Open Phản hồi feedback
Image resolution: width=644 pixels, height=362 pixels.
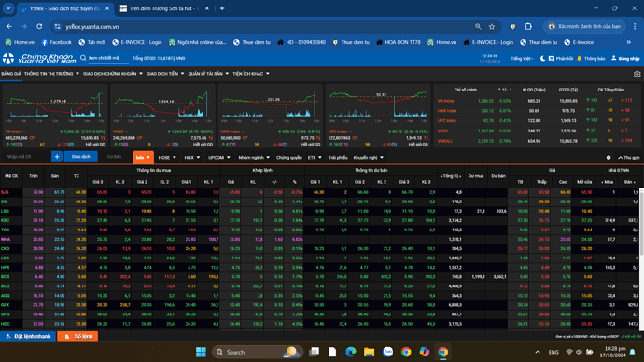(561, 58)
